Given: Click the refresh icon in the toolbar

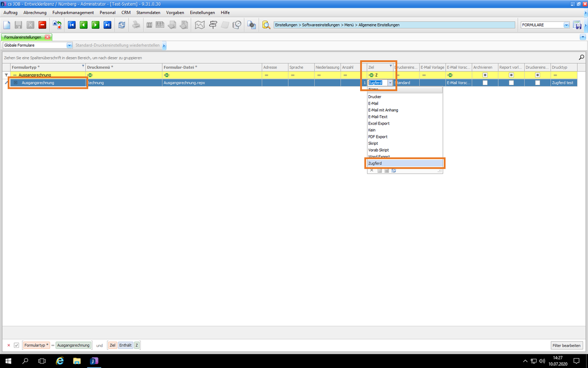Looking at the screenshot, I should point(122,25).
